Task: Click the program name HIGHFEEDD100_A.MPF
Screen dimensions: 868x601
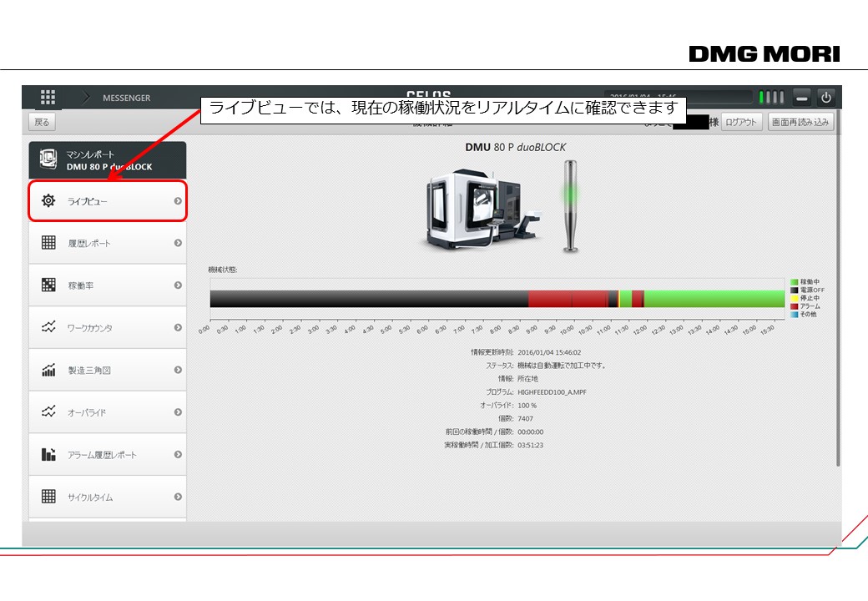Action: pos(552,392)
